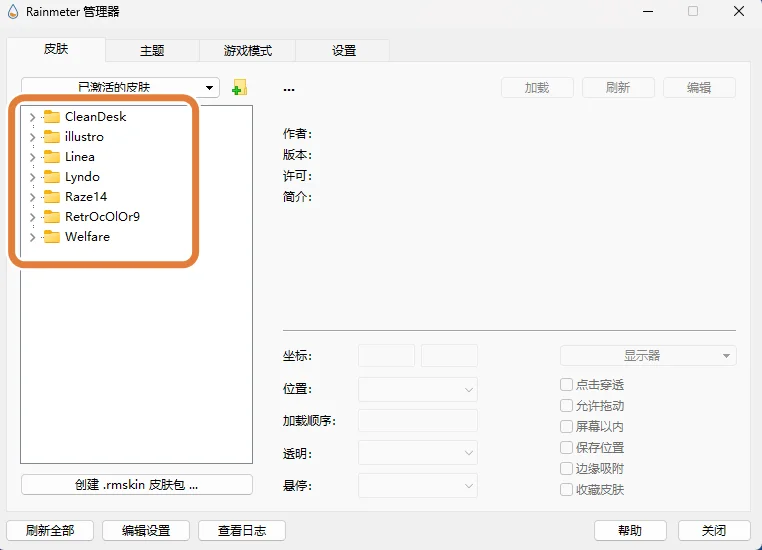This screenshot has height=550, width=762.
Task: Click the RetrOcOlOr9 folder icon
Action: click(52, 216)
